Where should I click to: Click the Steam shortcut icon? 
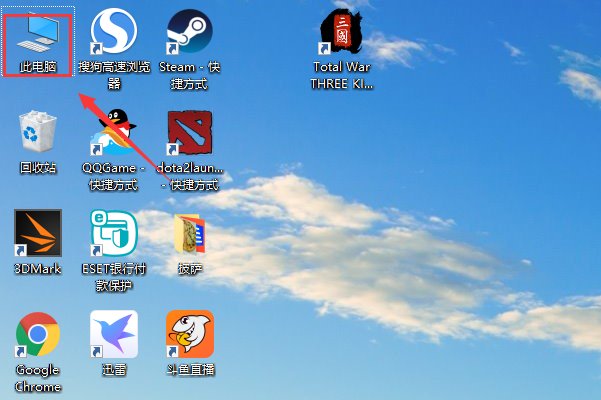pyautogui.click(x=190, y=31)
